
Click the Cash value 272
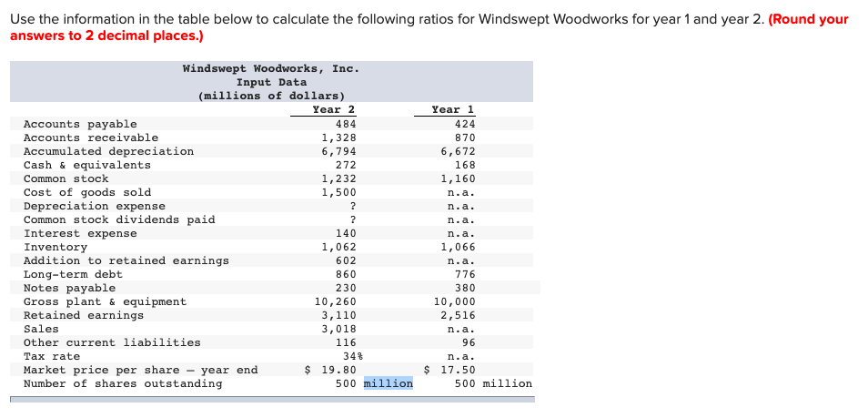tap(346, 165)
